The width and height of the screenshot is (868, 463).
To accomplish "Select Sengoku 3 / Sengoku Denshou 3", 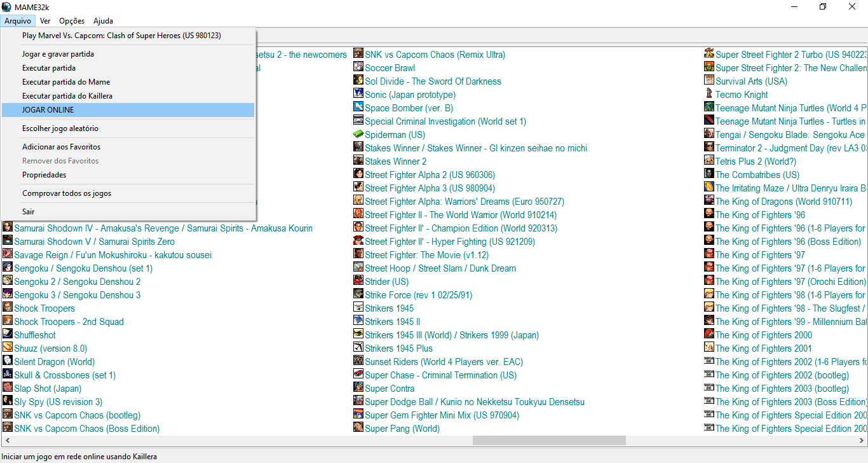I will tap(78, 295).
